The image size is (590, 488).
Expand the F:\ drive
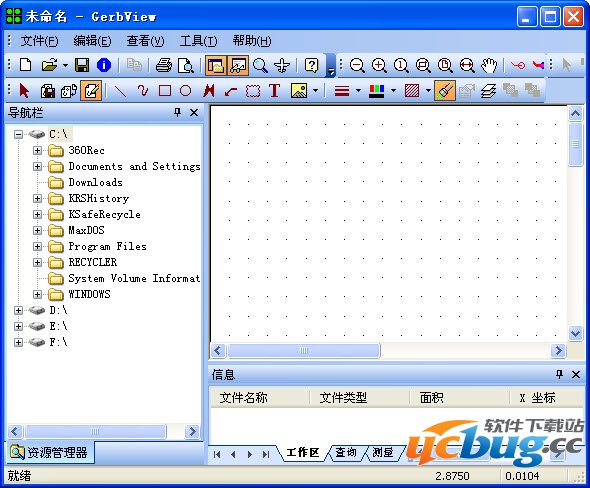(18, 342)
